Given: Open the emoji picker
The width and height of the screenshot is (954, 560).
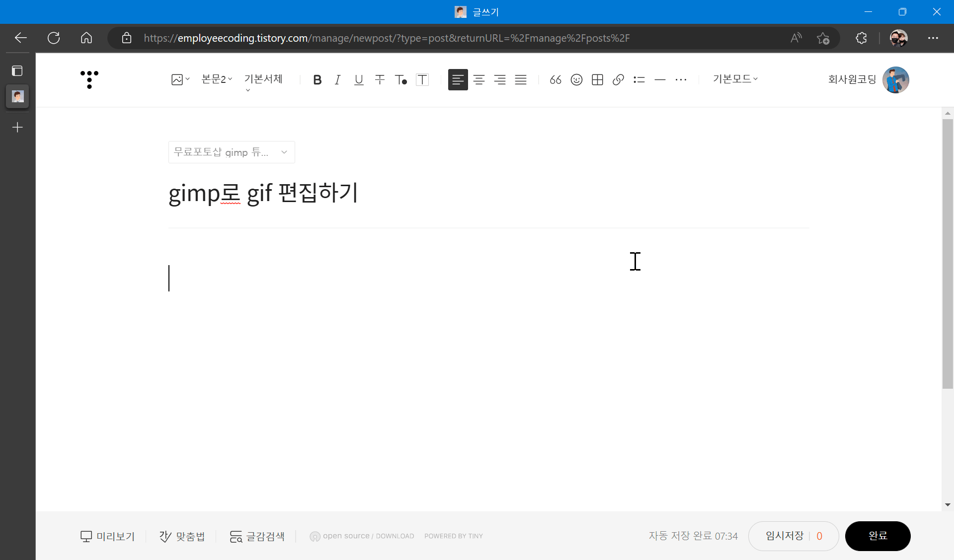Looking at the screenshot, I should pyautogui.click(x=576, y=79).
